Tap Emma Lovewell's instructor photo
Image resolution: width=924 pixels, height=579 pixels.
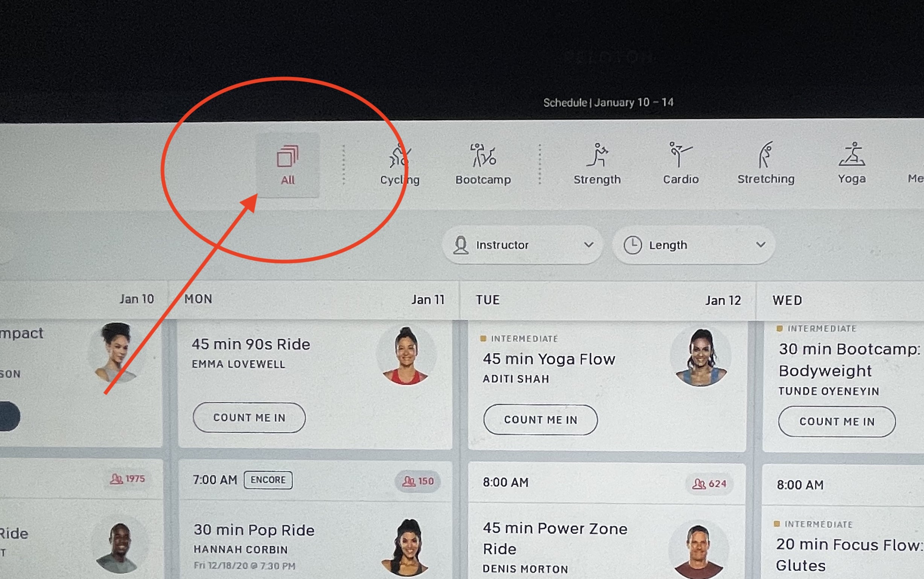406,356
